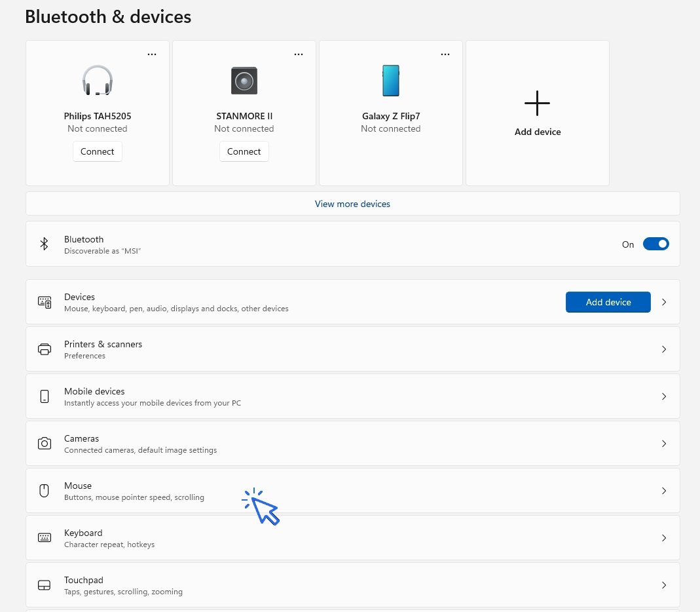Click 'Connected cameras, default image settings' text
This screenshot has width=700, height=612.
click(x=140, y=450)
